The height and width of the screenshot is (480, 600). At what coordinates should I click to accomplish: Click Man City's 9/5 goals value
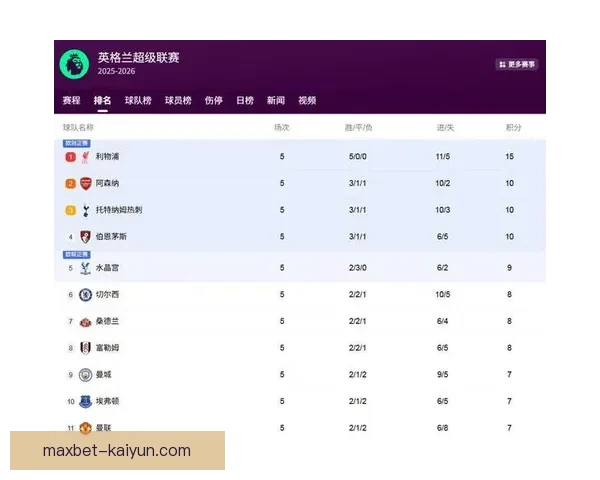click(x=443, y=374)
